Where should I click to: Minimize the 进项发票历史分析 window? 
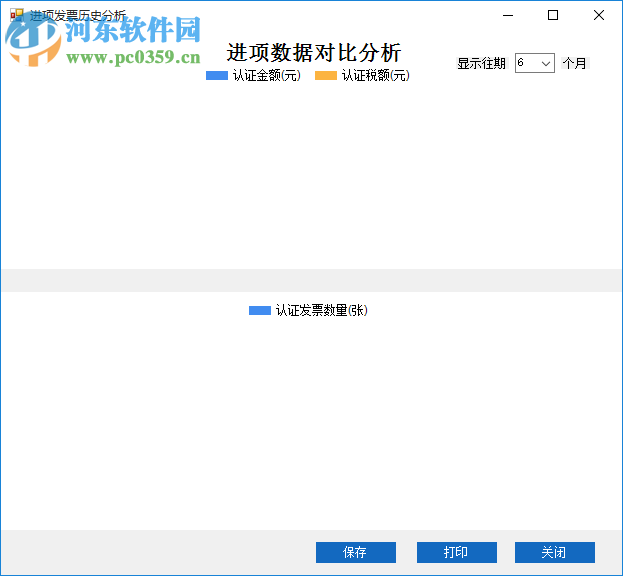pos(508,15)
